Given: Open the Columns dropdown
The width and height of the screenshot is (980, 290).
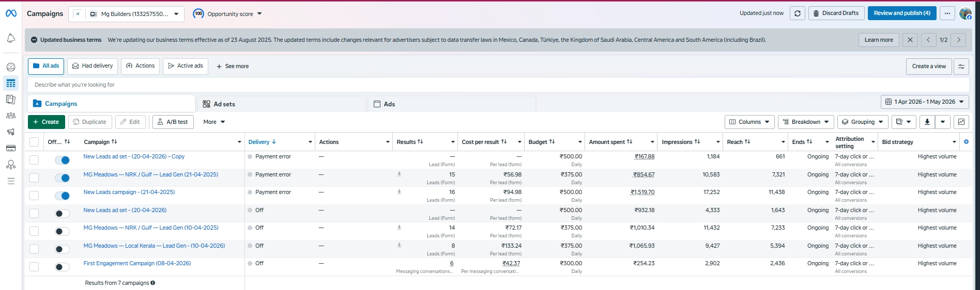Looking at the screenshot, I should (x=749, y=122).
